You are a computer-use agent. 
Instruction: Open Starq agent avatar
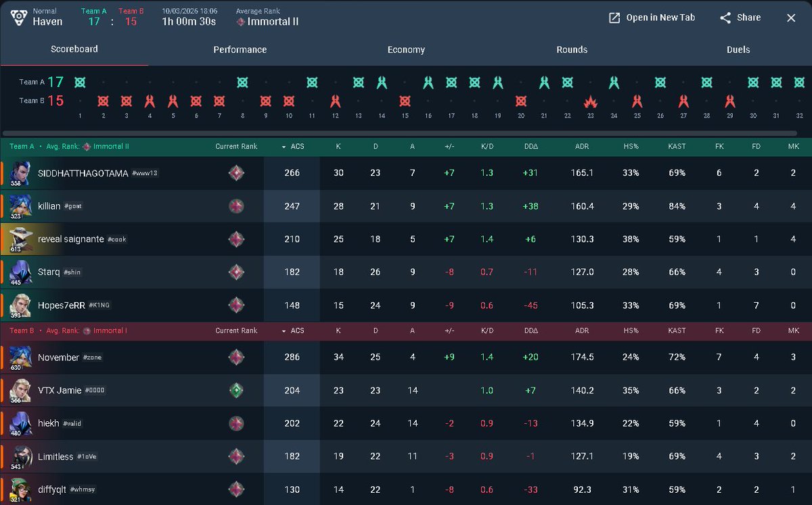click(x=20, y=272)
